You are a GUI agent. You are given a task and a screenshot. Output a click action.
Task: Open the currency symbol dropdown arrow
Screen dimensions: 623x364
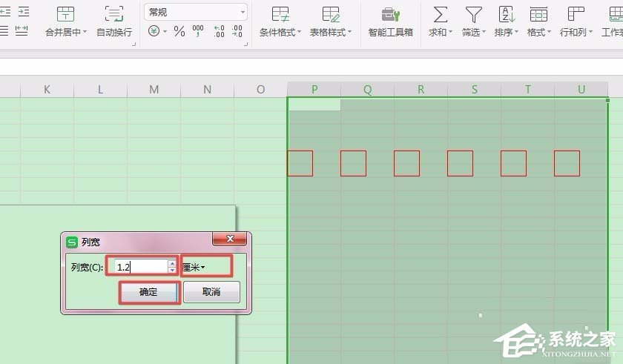point(165,31)
